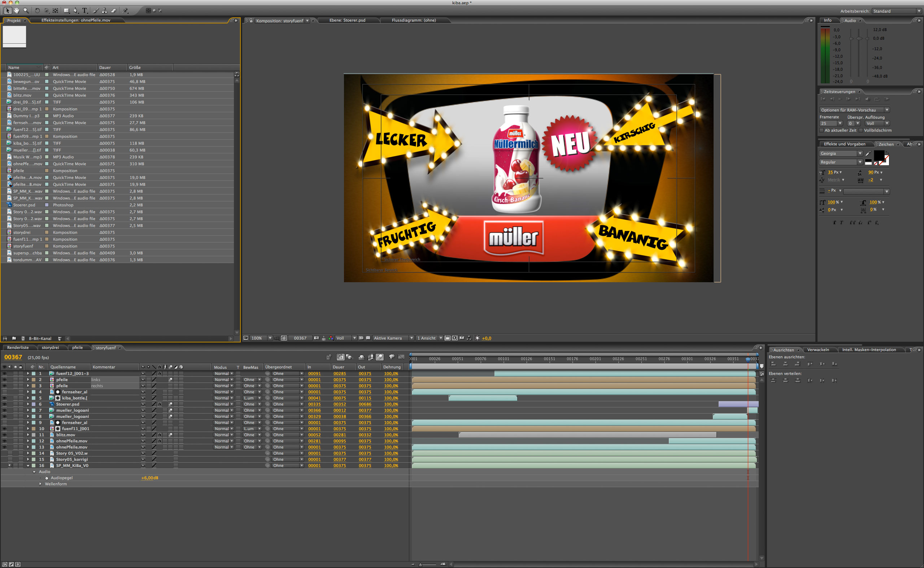
Task: Open Aktive Kamera view dropdown
Action: (x=393, y=338)
